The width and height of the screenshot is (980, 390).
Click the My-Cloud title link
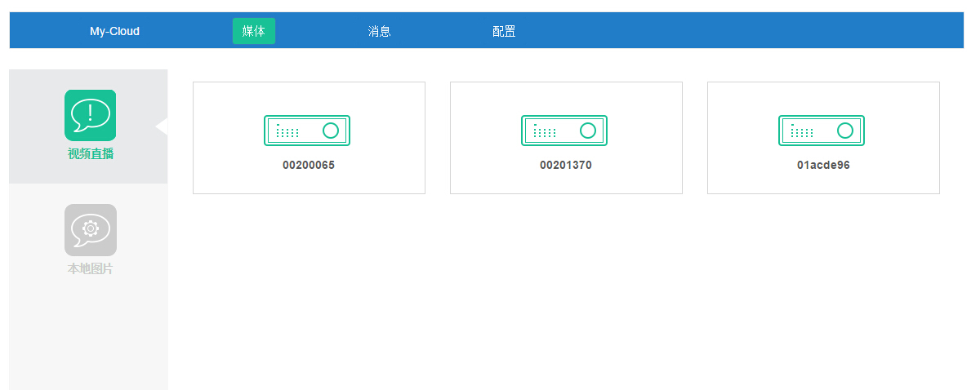pos(114,31)
